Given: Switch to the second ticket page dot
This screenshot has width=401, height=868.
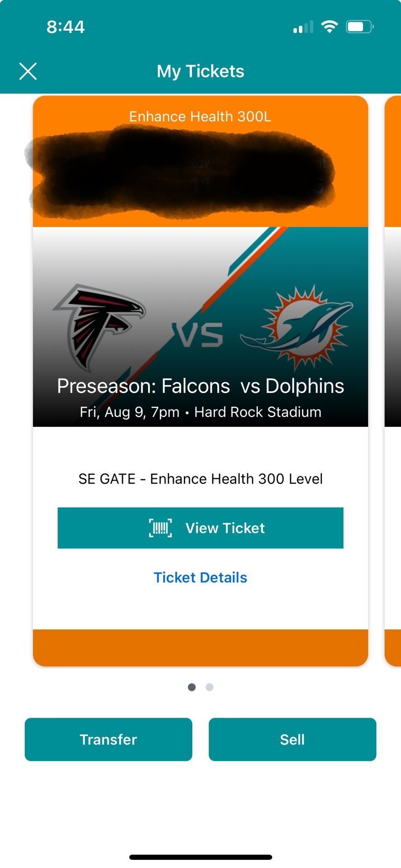Looking at the screenshot, I should pos(210,687).
